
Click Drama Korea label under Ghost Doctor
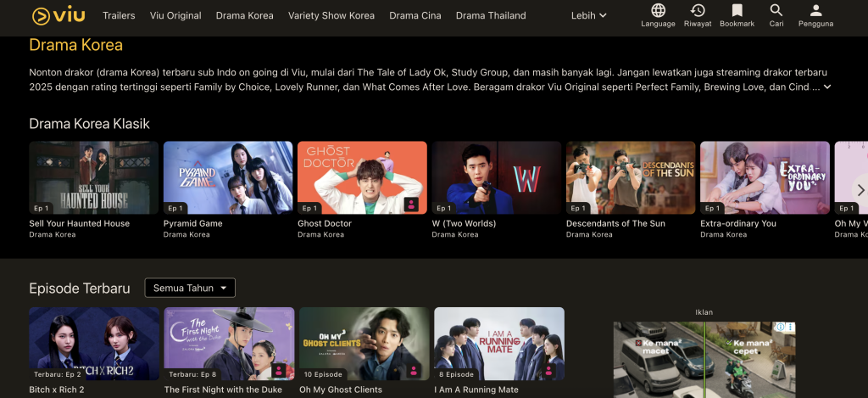[320, 234]
